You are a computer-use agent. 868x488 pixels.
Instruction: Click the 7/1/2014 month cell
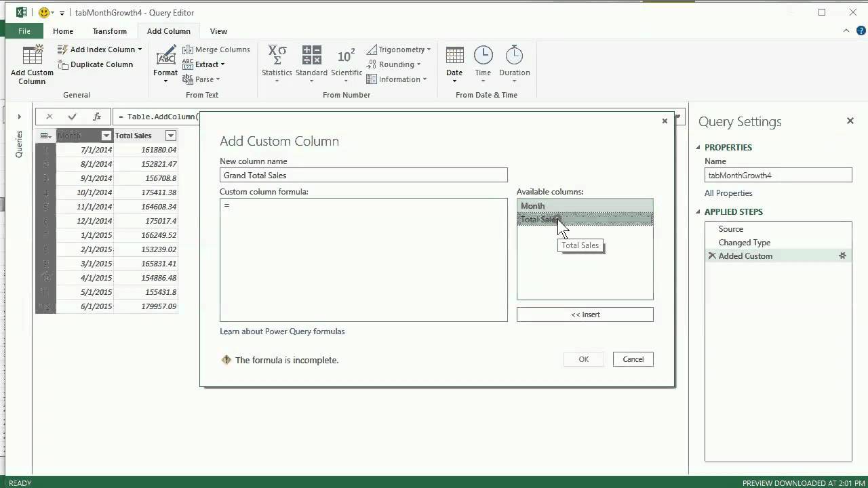click(x=85, y=150)
